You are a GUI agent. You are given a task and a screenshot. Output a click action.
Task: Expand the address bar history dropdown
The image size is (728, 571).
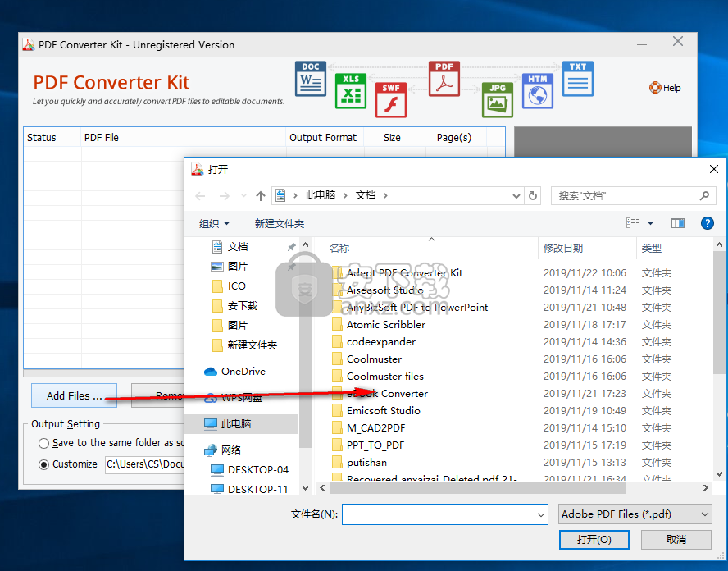click(516, 196)
